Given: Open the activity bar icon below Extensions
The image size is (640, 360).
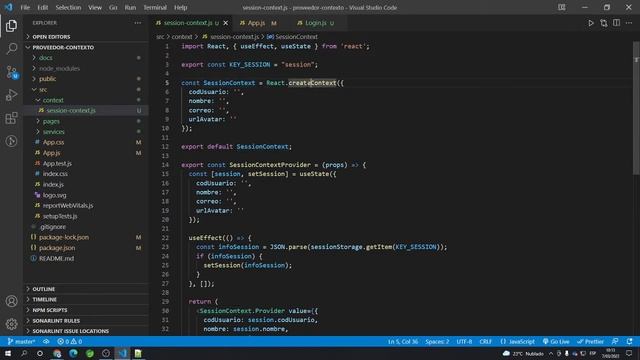Looking at the screenshot, I should click(11, 141).
